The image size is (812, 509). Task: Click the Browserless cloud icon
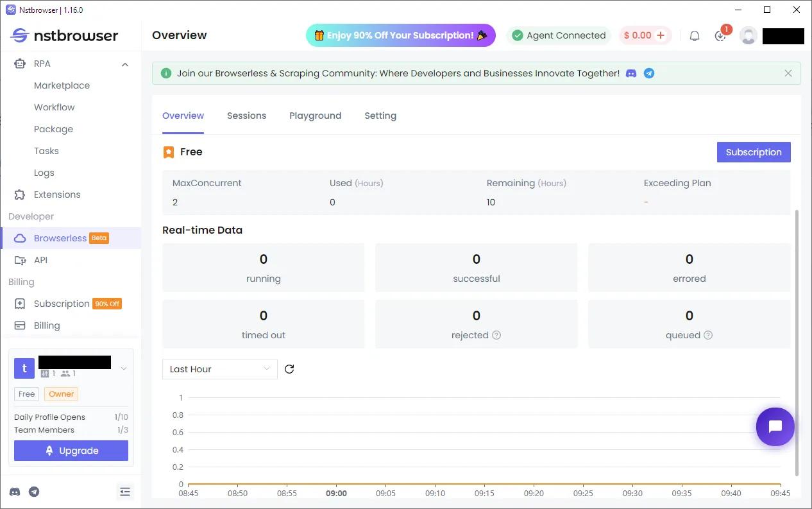click(20, 238)
